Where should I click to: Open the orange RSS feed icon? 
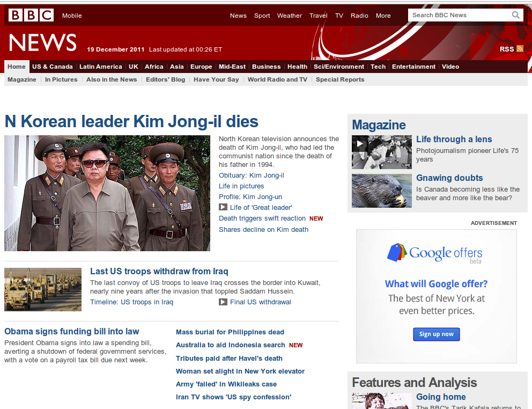520,49
